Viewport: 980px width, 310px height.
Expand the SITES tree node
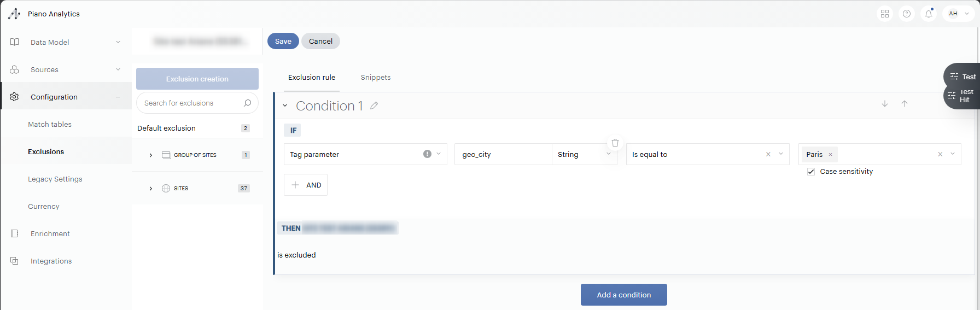point(151,189)
